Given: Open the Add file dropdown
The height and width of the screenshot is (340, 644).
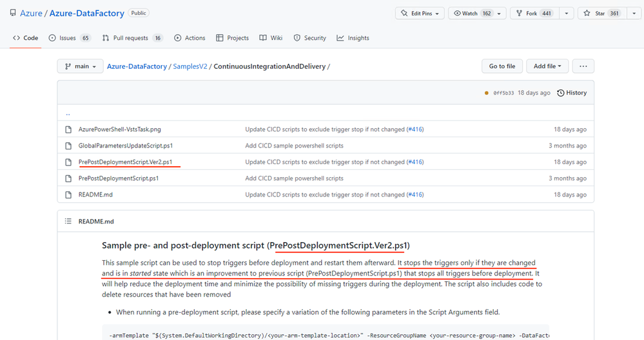Looking at the screenshot, I should point(547,66).
